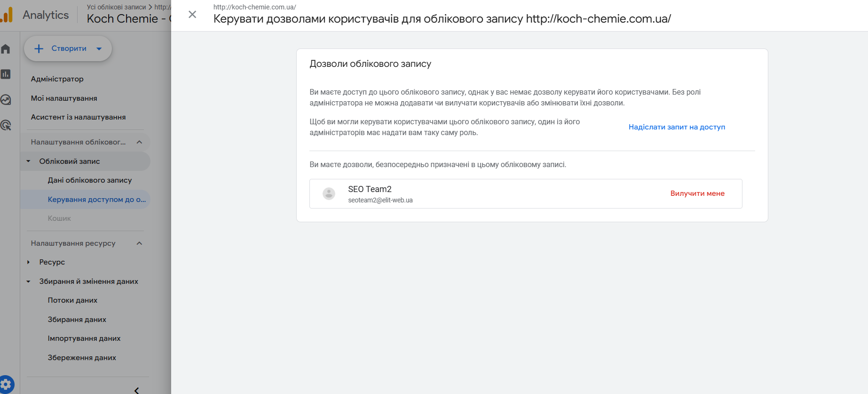Open Мої налаштування menu item
Image resolution: width=868 pixels, height=394 pixels.
coord(64,98)
